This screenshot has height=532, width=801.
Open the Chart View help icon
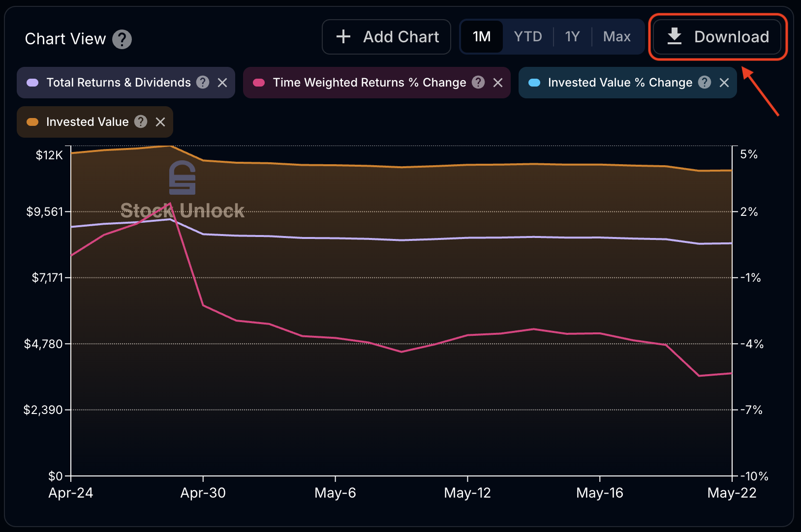coord(123,39)
